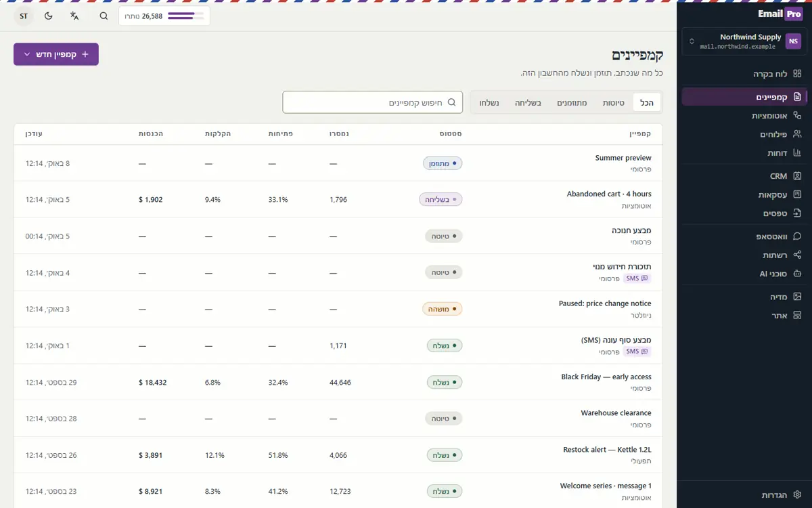Focus the חיפוש קמפיינים search field

(373, 103)
